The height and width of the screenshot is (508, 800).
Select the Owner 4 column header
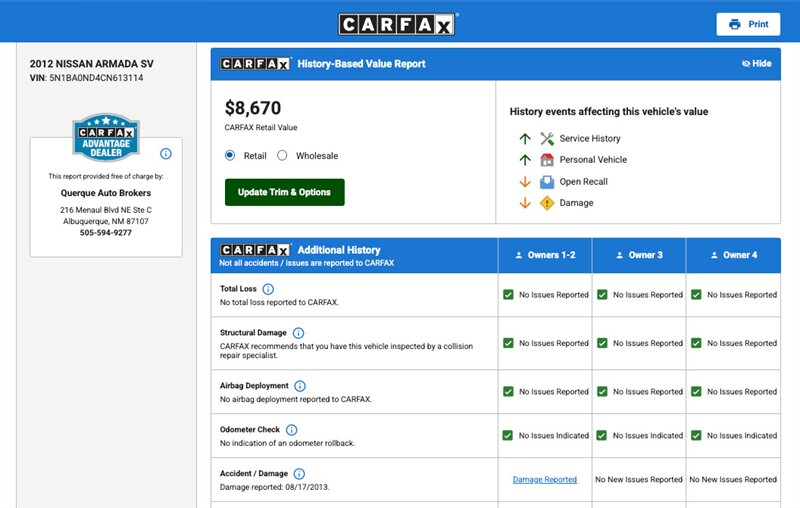click(734, 255)
